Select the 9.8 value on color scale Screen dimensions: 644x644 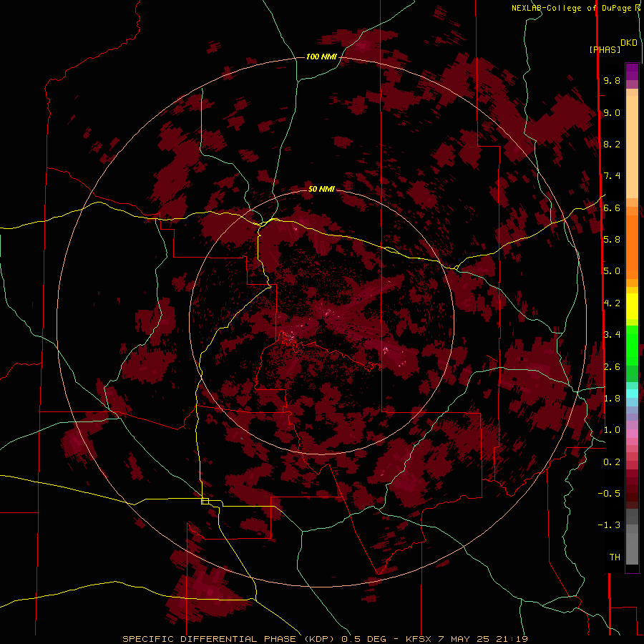tap(612, 80)
